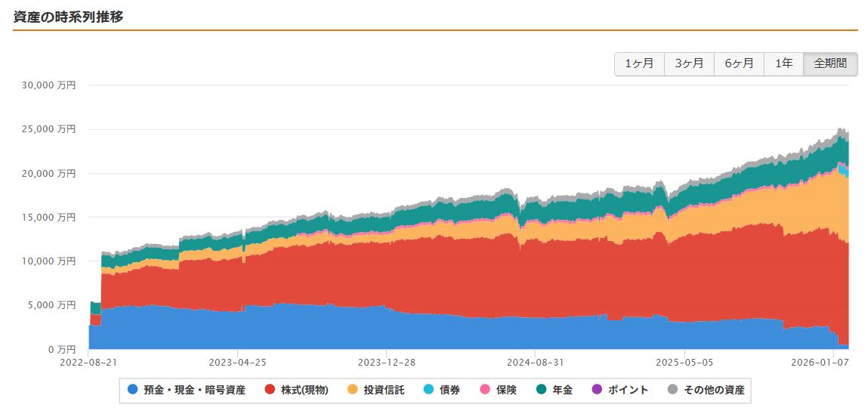Click the 資産の時系列推移 heading
The height and width of the screenshot is (411, 868).
(68, 17)
